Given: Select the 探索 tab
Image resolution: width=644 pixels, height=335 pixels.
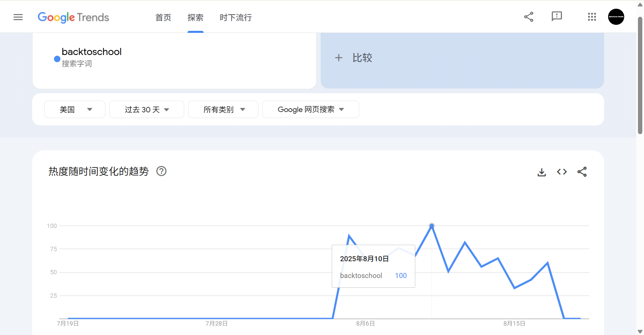Looking at the screenshot, I should pyautogui.click(x=196, y=17).
